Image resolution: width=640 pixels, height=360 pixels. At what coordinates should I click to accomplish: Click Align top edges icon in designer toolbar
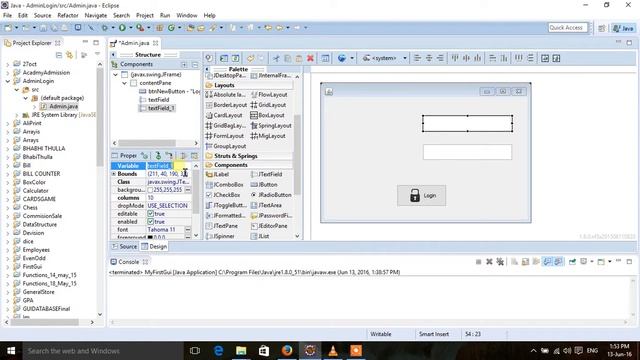click(x=455, y=58)
